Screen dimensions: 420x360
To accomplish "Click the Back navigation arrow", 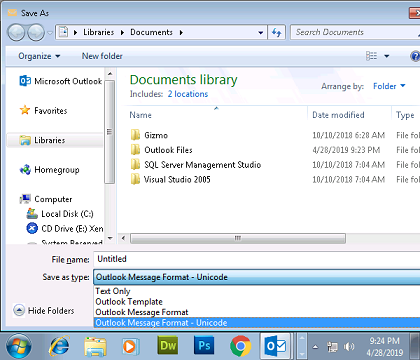I will click(x=16, y=32).
